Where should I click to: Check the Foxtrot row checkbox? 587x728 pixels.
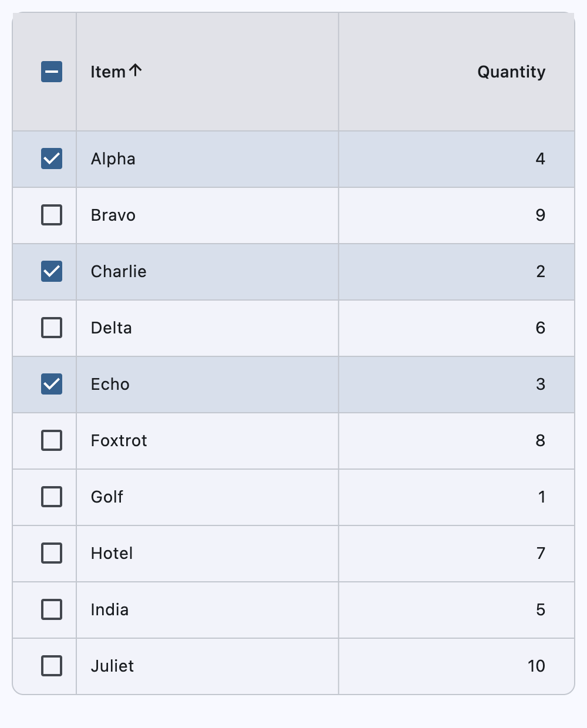point(51,440)
